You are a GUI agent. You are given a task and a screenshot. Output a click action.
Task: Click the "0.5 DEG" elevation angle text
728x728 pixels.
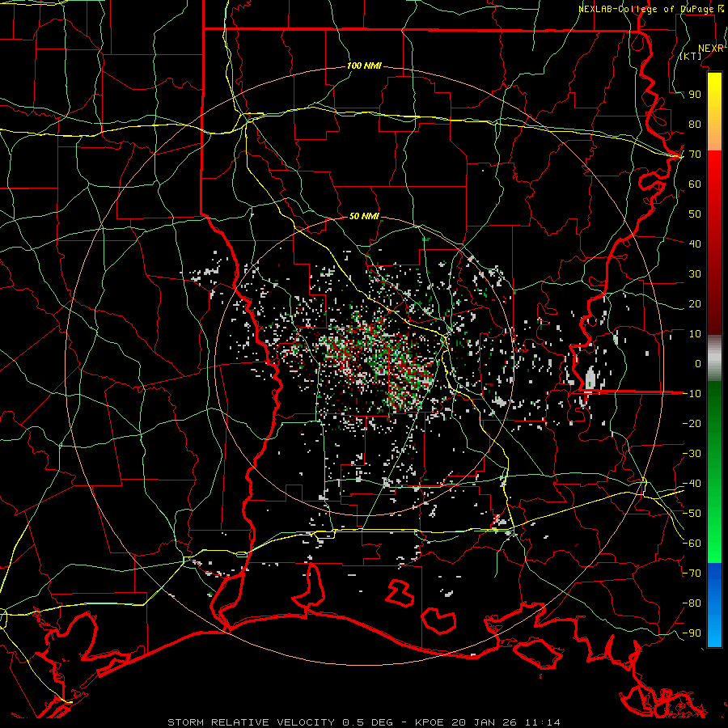point(367,722)
